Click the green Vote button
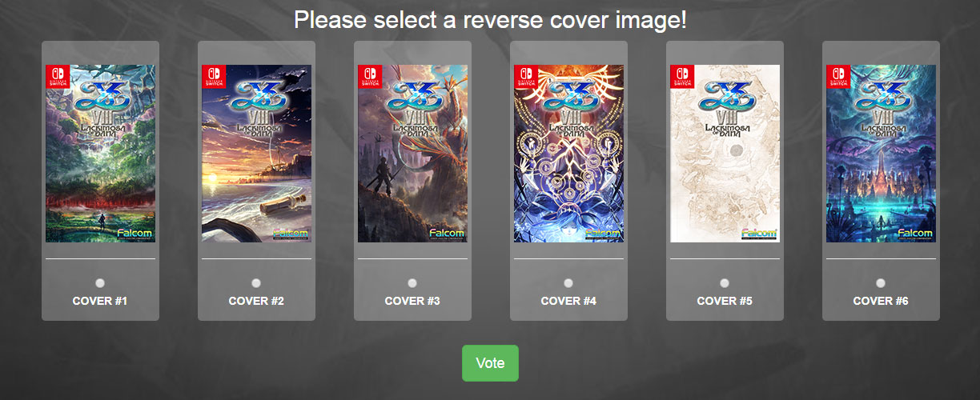This screenshot has height=400, width=980. coord(490,363)
